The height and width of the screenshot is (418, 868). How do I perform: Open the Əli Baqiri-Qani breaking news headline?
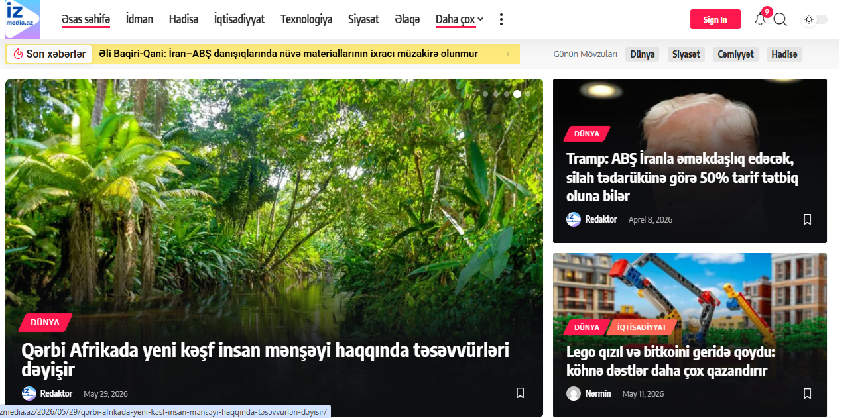point(288,54)
